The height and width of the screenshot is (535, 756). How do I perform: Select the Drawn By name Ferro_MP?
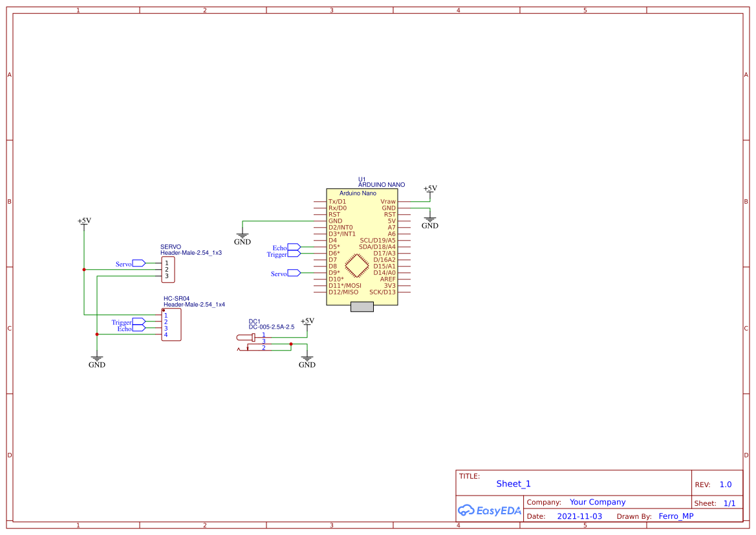click(x=676, y=516)
